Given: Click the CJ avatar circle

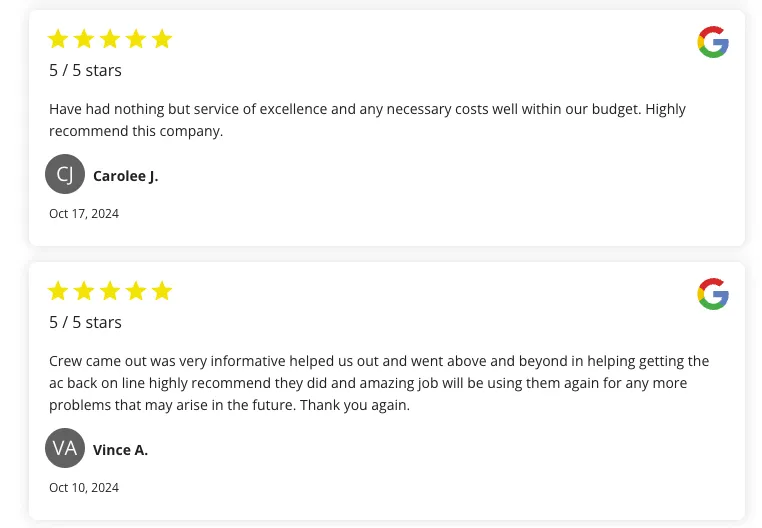Looking at the screenshot, I should coord(65,174).
